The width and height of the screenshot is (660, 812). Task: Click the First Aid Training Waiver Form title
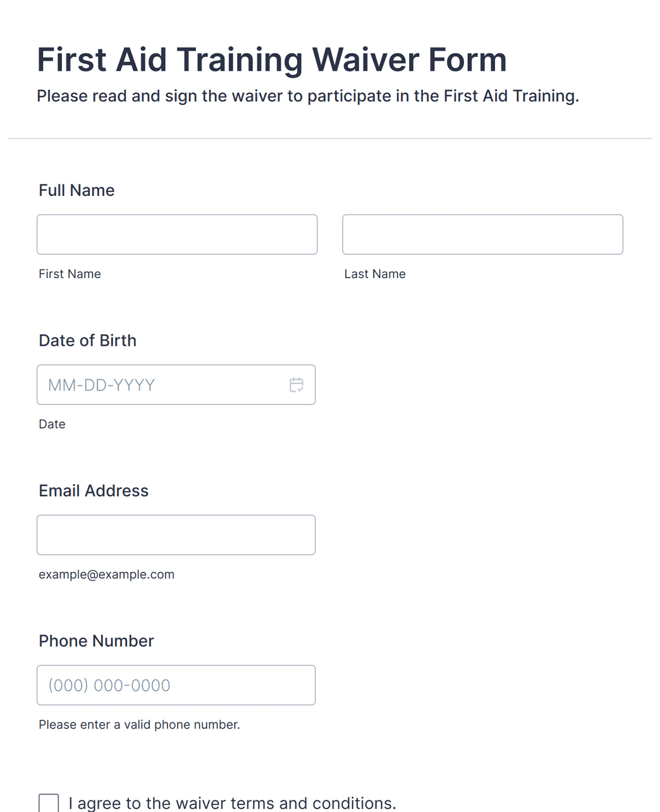tap(272, 60)
